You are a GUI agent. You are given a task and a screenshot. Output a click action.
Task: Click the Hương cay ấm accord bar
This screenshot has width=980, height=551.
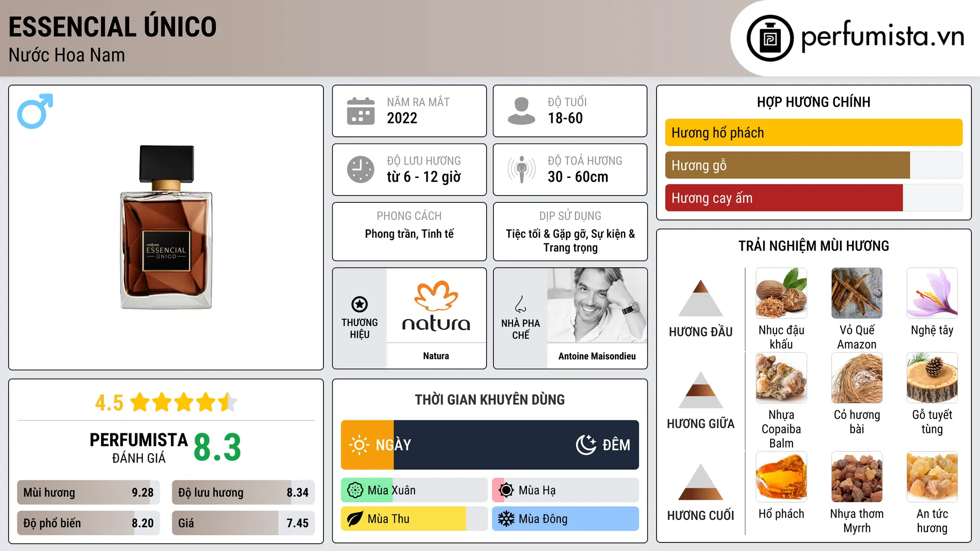pos(814,198)
